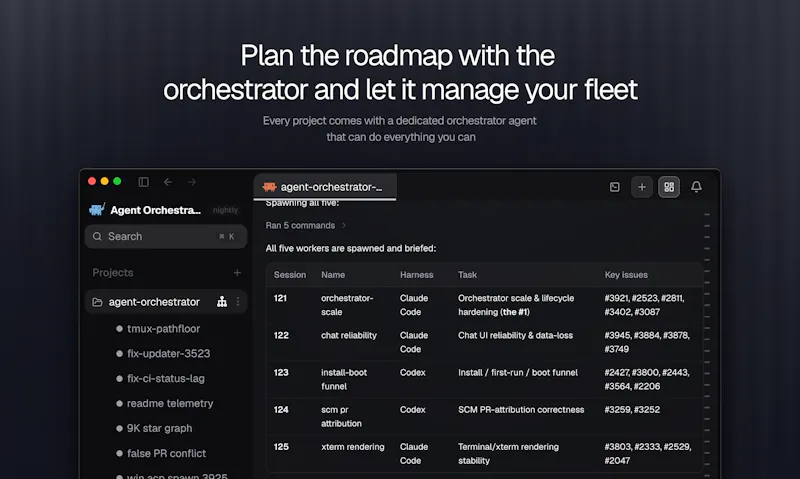This screenshot has width=800, height=479.
Task: Click the Projects section heading
Action: click(113, 273)
